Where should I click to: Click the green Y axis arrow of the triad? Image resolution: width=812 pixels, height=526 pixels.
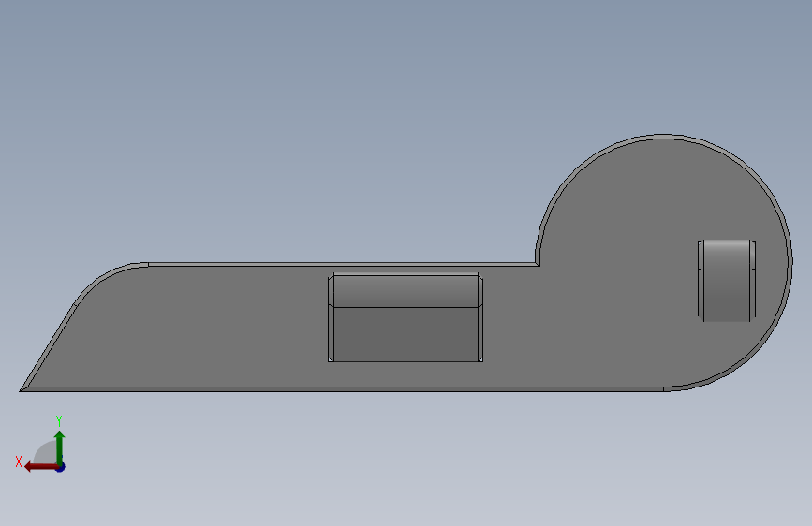pos(60,447)
